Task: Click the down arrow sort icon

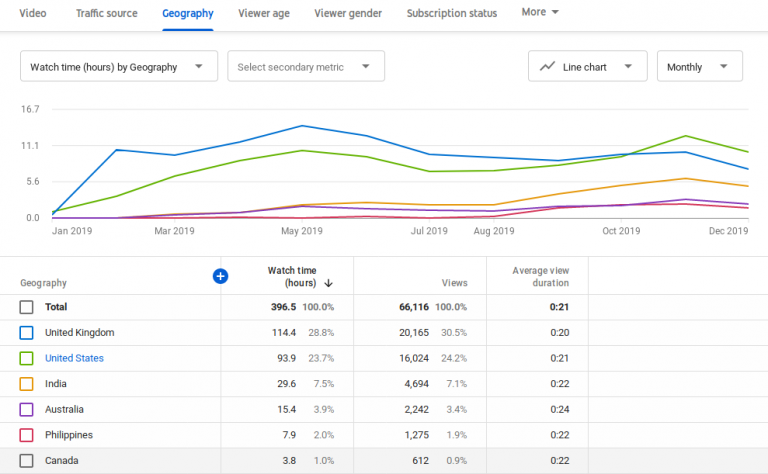Action: (x=328, y=283)
